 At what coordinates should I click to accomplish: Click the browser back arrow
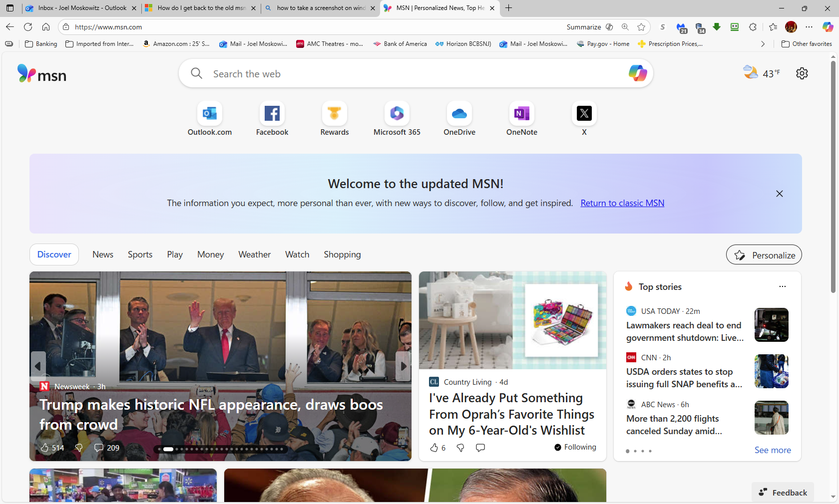(x=10, y=27)
